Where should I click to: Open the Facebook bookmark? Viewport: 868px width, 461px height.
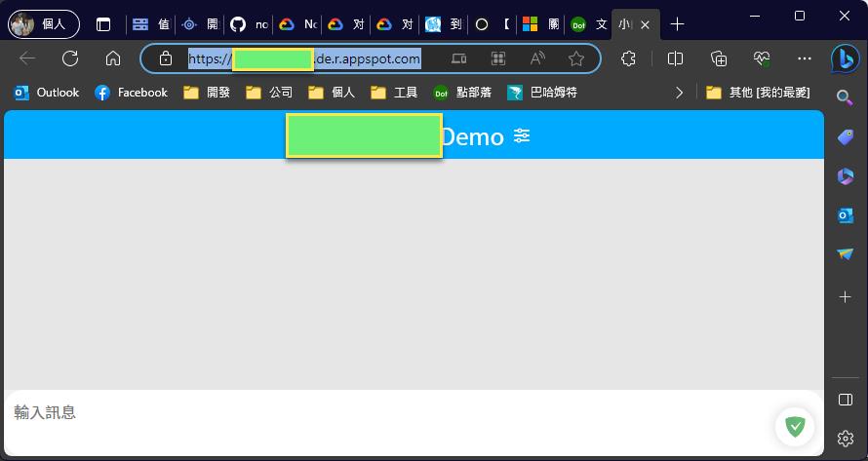(x=132, y=93)
